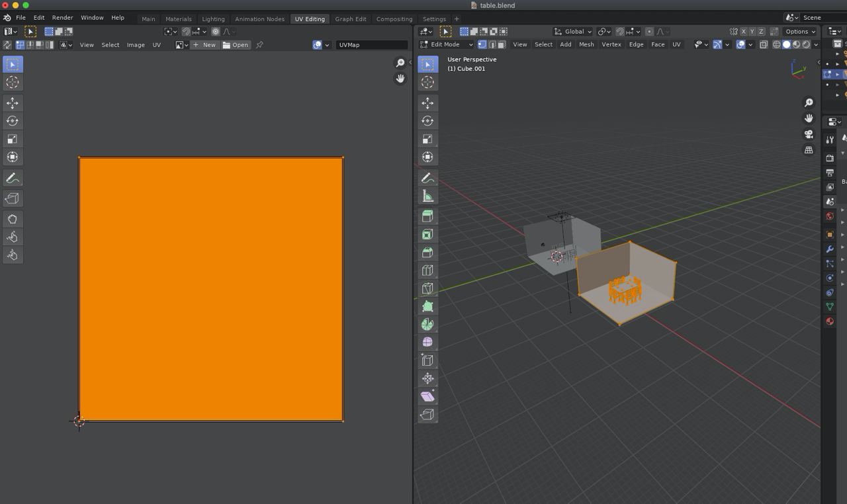This screenshot has width=847, height=504.
Task: Open the shading options dropdown arrow
Action: [816, 44]
